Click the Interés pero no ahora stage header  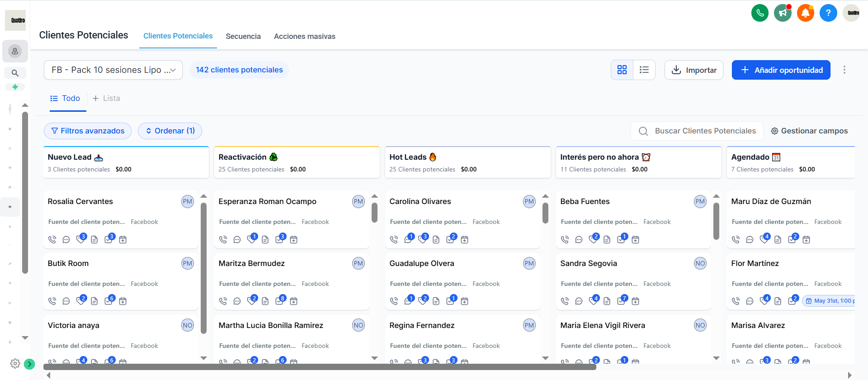pos(639,162)
